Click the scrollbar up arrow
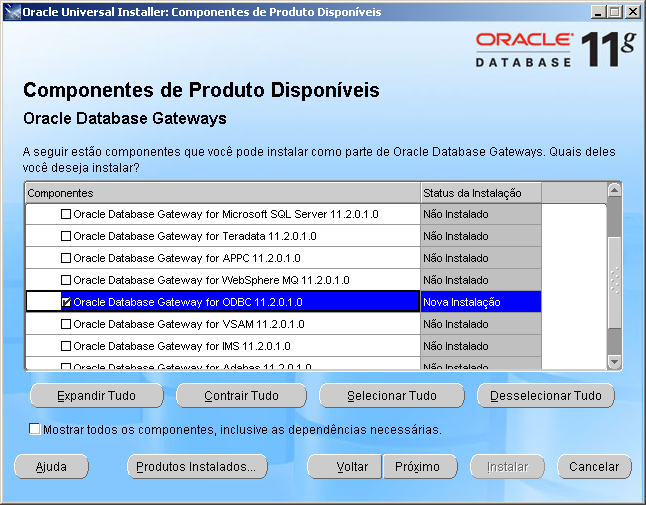 tap(614, 190)
